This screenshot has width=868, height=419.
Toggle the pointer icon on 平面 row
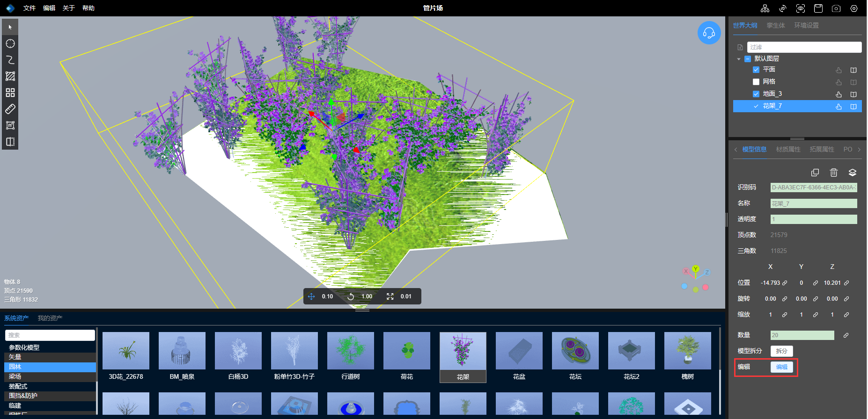[839, 70]
